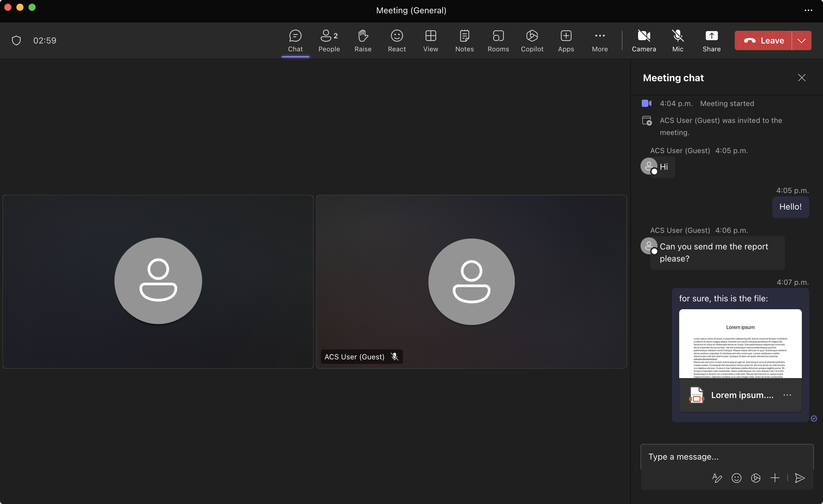This screenshot has height=504, width=823.
Task: Open Copilot panel
Action: [532, 40]
